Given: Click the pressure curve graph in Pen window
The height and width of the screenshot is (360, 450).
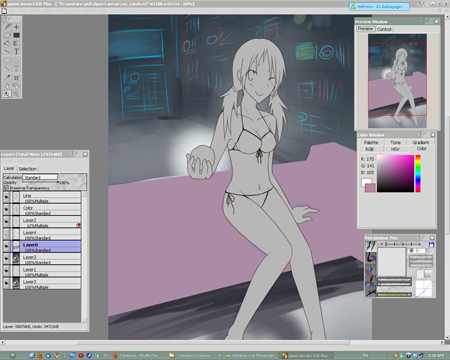Looking at the screenshot, I should pyautogui.click(x=425, y=289).
